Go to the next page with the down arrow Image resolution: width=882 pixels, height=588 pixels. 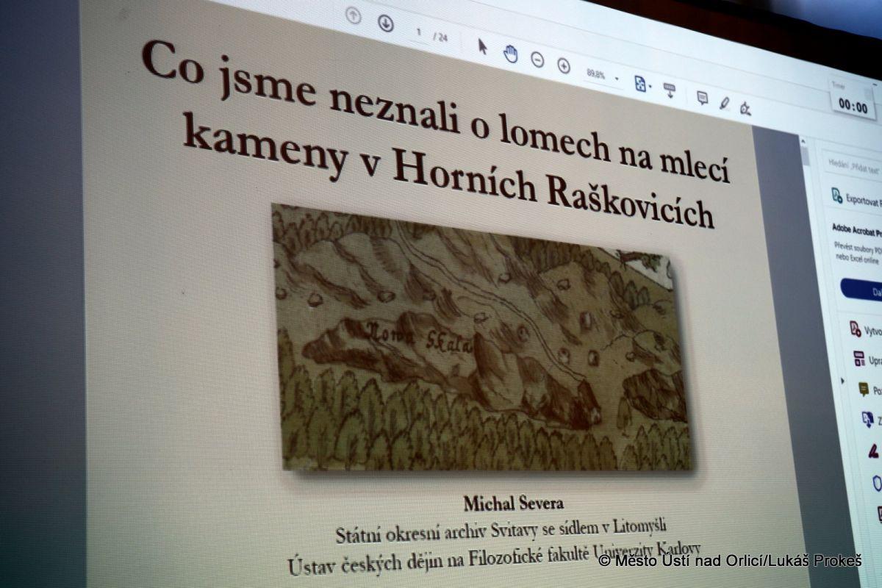pyautogui.click(x=386, y=24)
